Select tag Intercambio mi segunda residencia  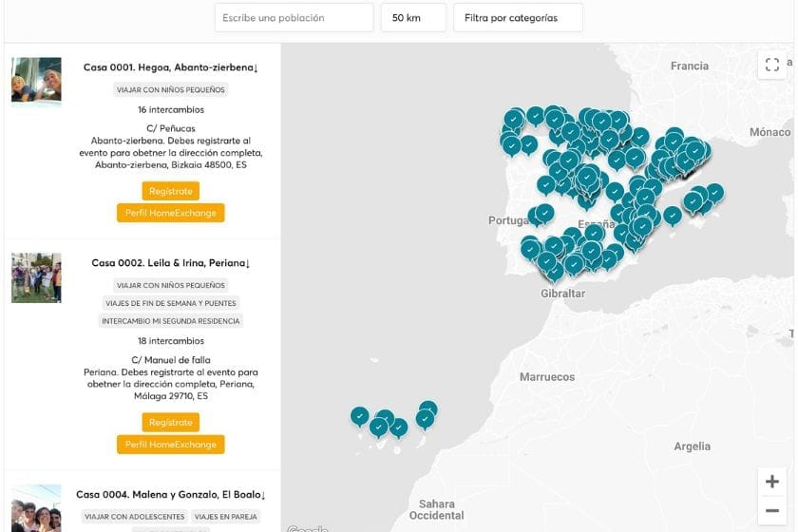[x=170, y=321]
